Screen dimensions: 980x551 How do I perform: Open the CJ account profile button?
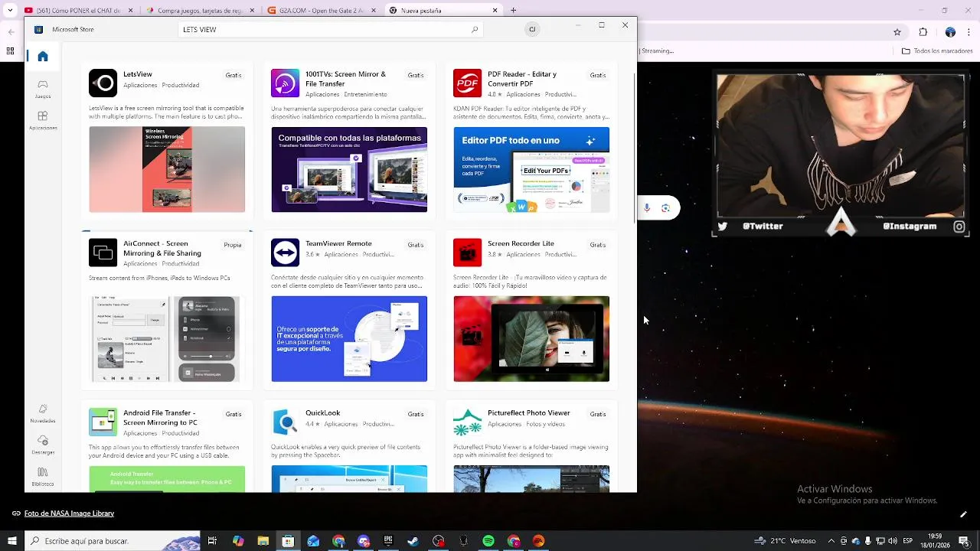coord(532,29)
